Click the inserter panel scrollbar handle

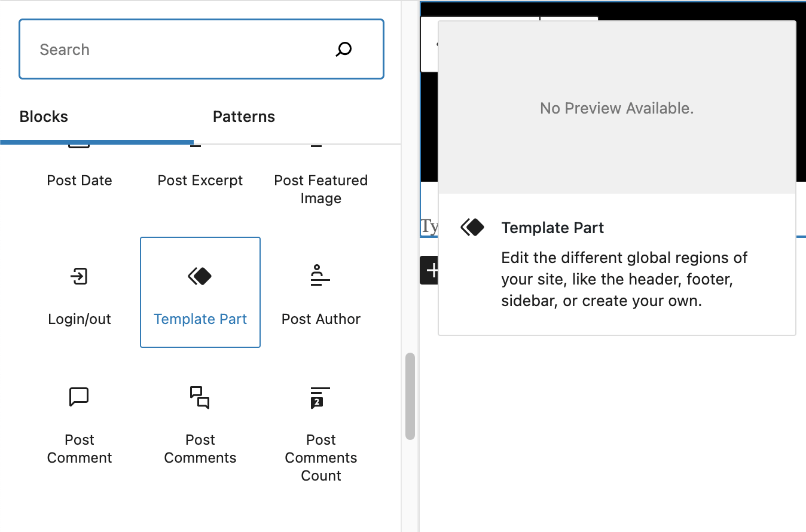pos(410,395)
